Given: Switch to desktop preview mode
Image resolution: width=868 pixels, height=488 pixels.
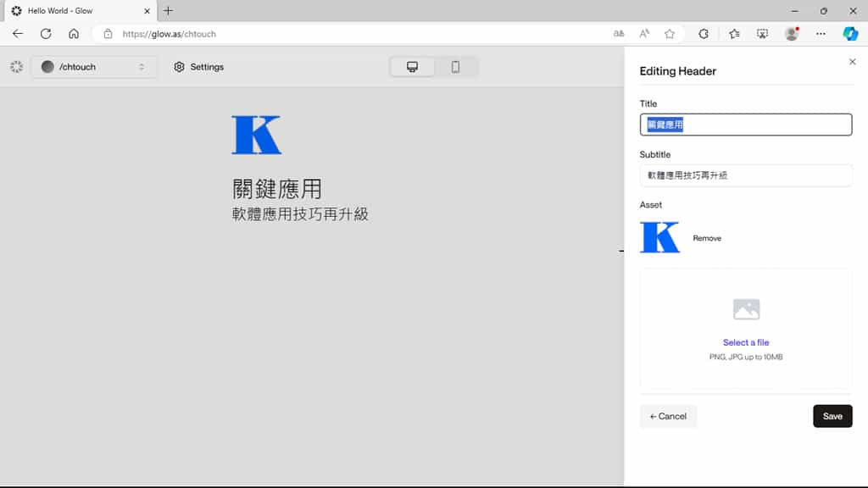Looking at the screenshot, I should pos(412,67).
